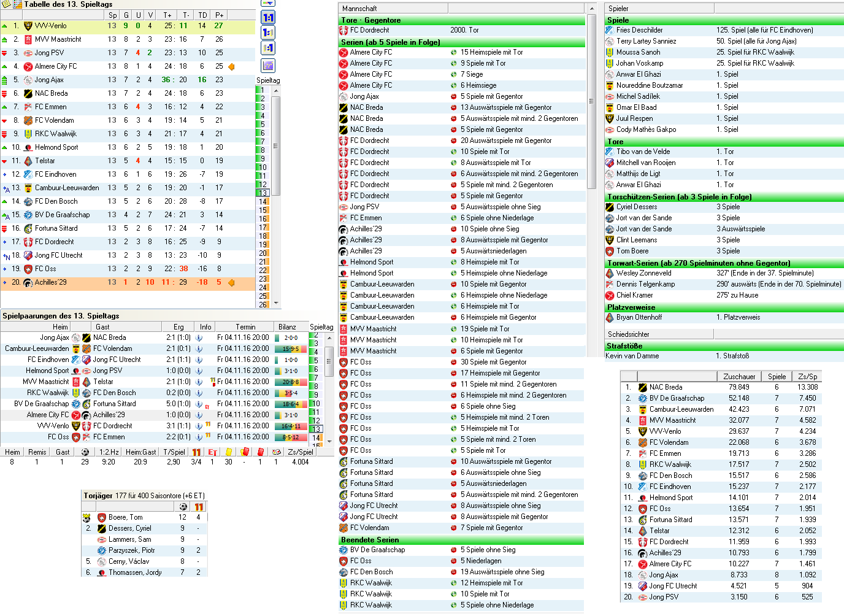Open the info icon for Helmond Sport vs Jong PSV
Screen dimensions: 844x616
tap(199, 371)
